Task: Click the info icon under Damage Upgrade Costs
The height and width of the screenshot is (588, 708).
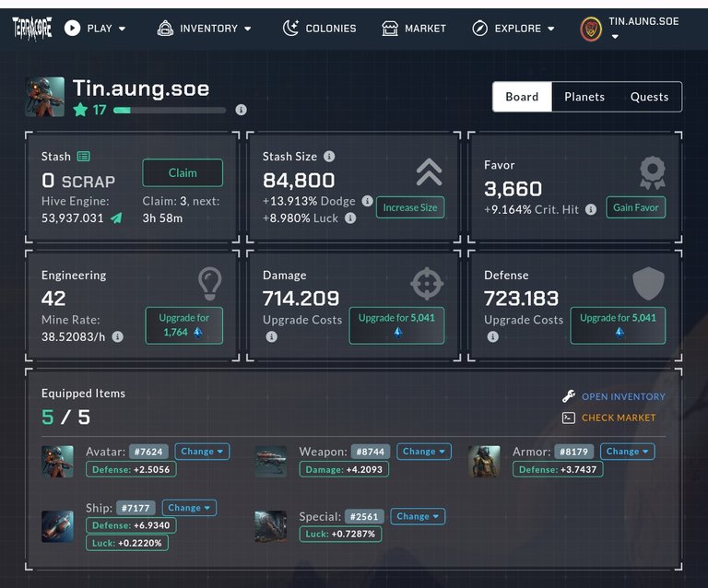Action: [x=271, y=336]
